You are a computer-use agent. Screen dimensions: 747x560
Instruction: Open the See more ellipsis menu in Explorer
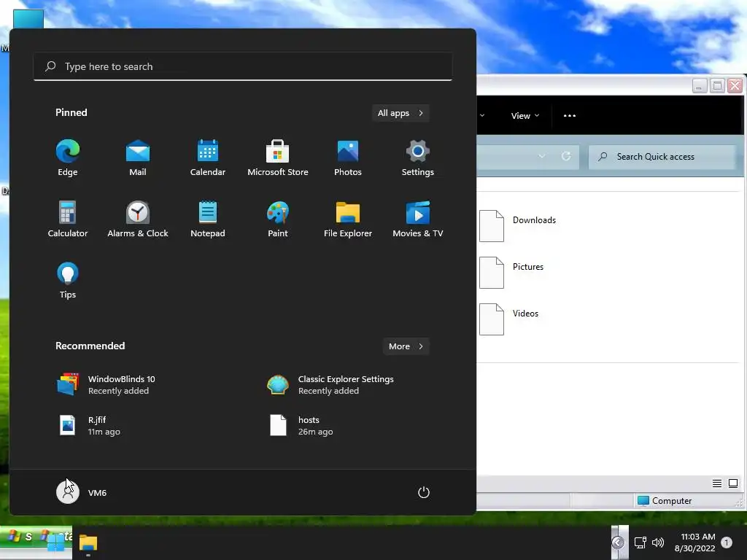pyautogui.click(x=569, y=116)
